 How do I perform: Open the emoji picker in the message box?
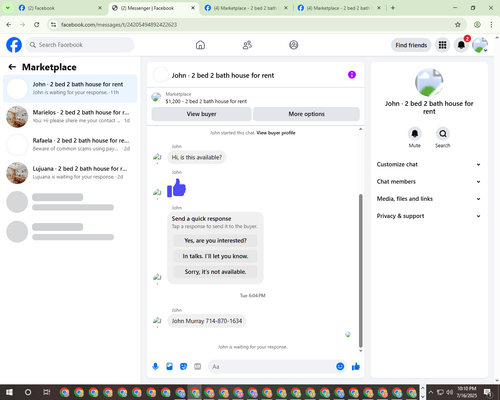pos(340,367)
